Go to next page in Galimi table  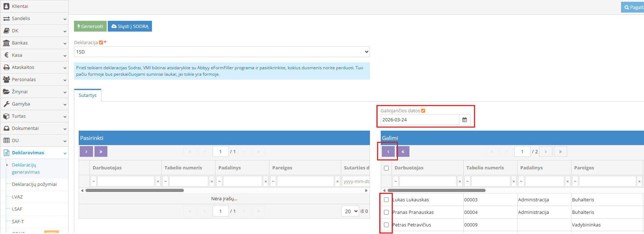coord(546,151)
